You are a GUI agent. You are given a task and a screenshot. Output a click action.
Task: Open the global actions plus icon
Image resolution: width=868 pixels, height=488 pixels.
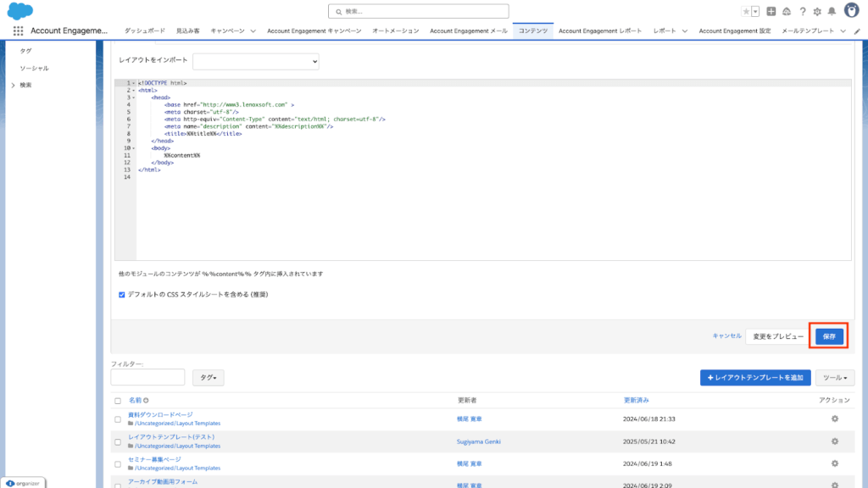point(771,11)
